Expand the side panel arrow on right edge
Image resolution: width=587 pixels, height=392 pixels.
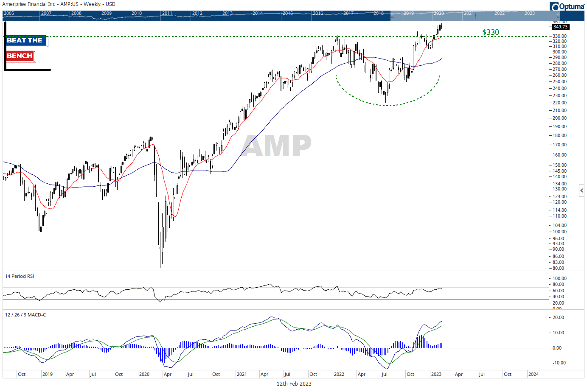tap(581, 191)
